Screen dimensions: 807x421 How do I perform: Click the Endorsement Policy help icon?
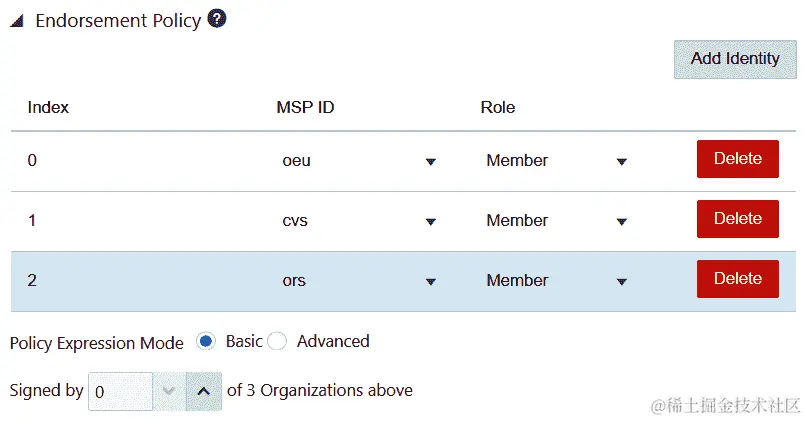[216, 19]
